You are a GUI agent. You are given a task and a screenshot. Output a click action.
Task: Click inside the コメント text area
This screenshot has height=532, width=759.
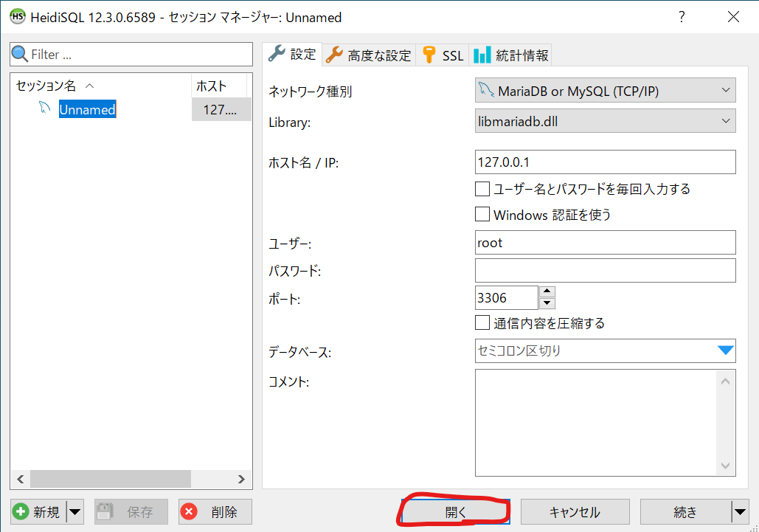coord(596,423)
